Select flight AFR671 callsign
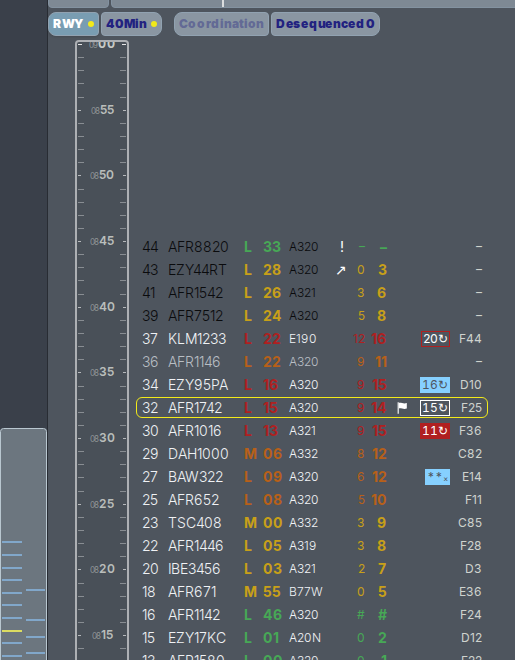515x660 pixels. 192,592
